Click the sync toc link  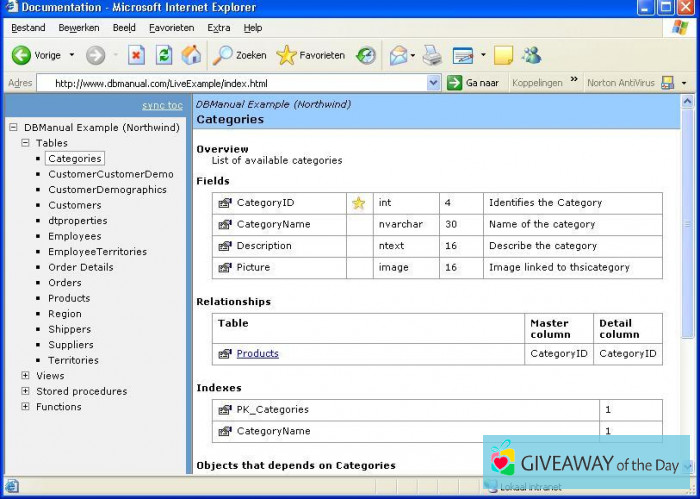(x=162, y=105)
